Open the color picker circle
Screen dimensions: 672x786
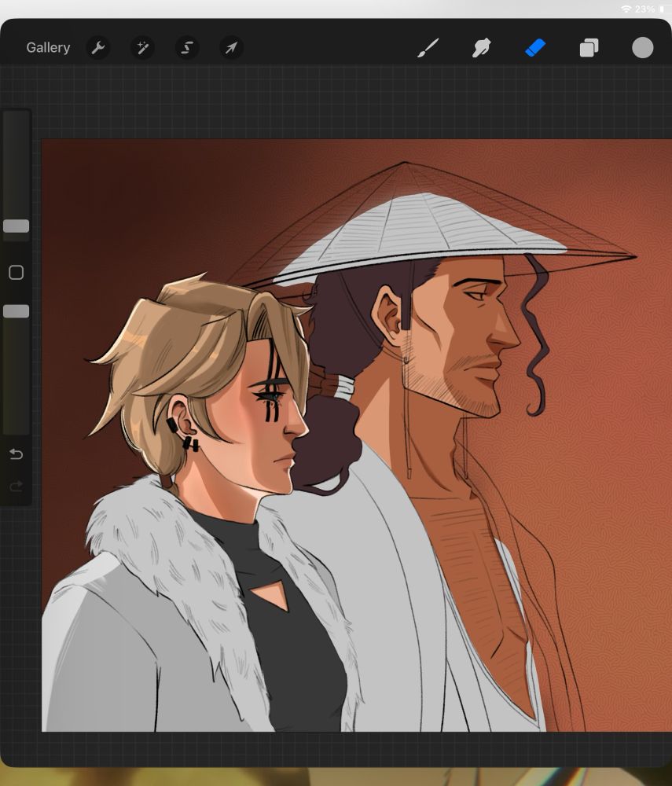click(x=642, y=48)
